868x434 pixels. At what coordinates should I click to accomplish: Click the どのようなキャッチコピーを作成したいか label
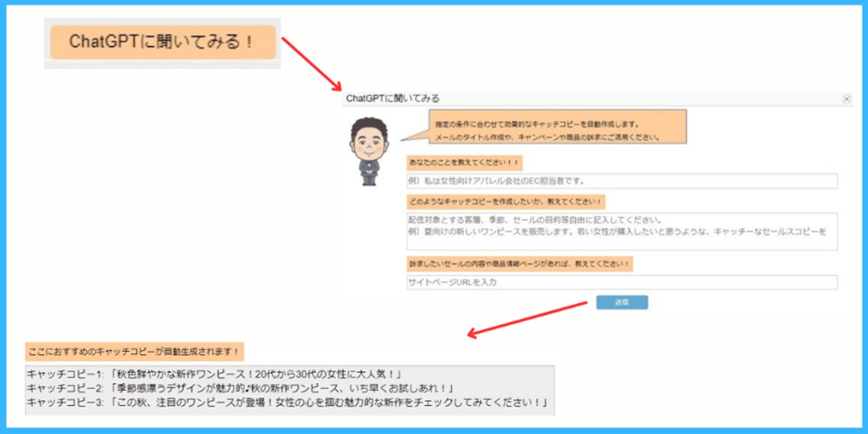(x=506, y=202)
